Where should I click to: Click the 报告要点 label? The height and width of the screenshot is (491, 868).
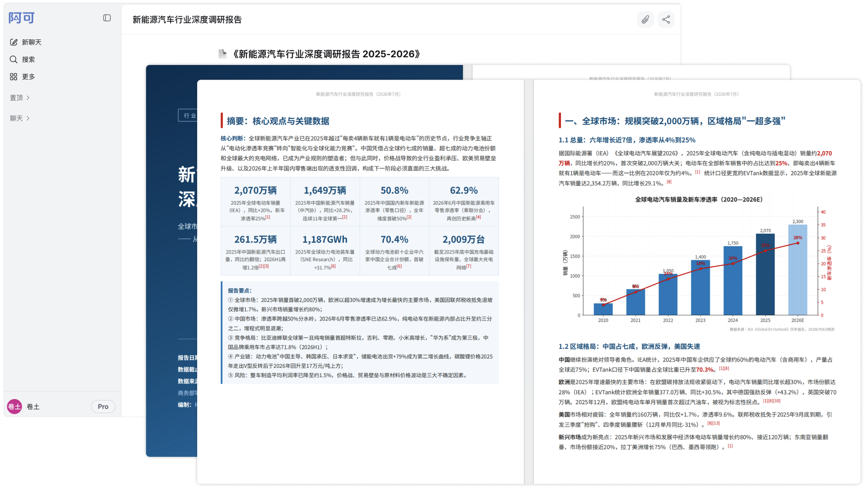coord(240,291)
